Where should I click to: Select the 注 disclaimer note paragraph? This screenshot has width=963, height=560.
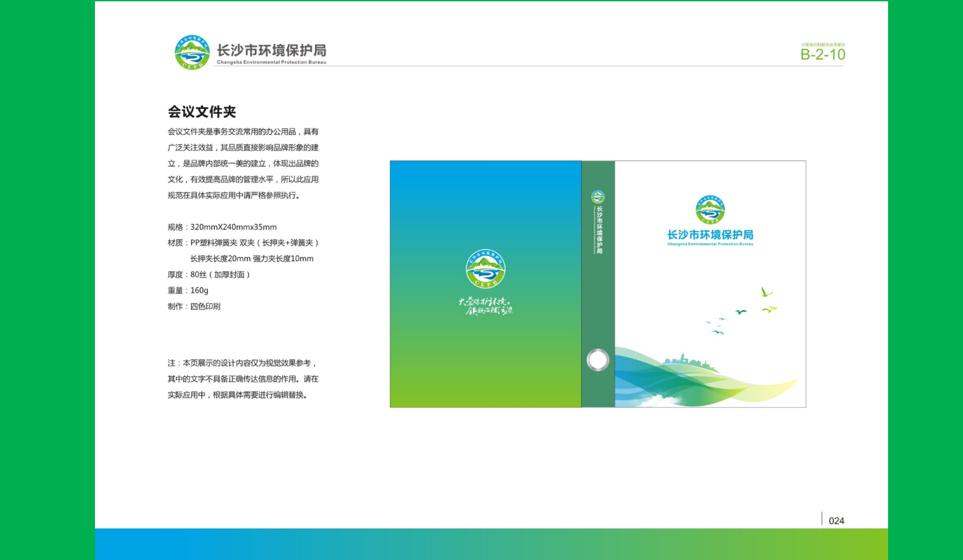coord(243,379)
